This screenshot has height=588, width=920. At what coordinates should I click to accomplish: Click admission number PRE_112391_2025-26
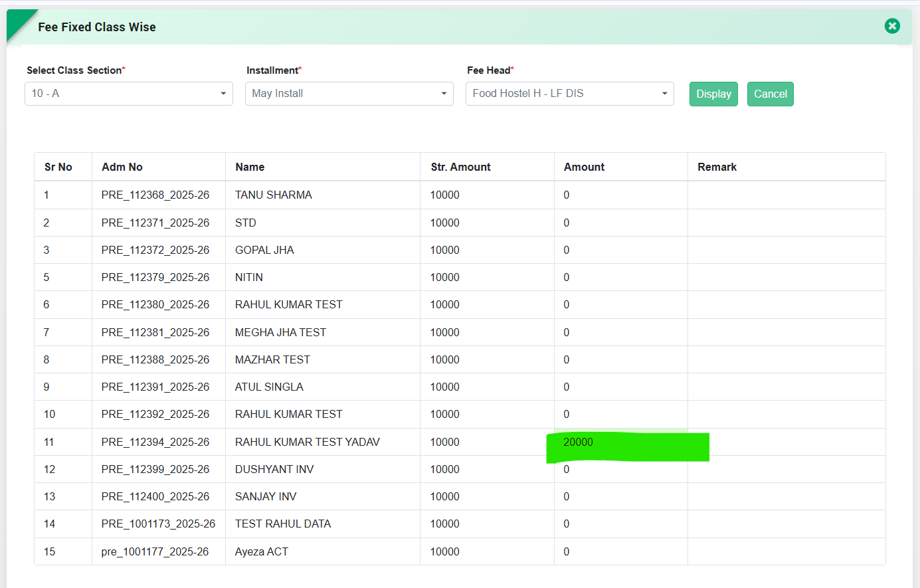click(x=155, y=387)
